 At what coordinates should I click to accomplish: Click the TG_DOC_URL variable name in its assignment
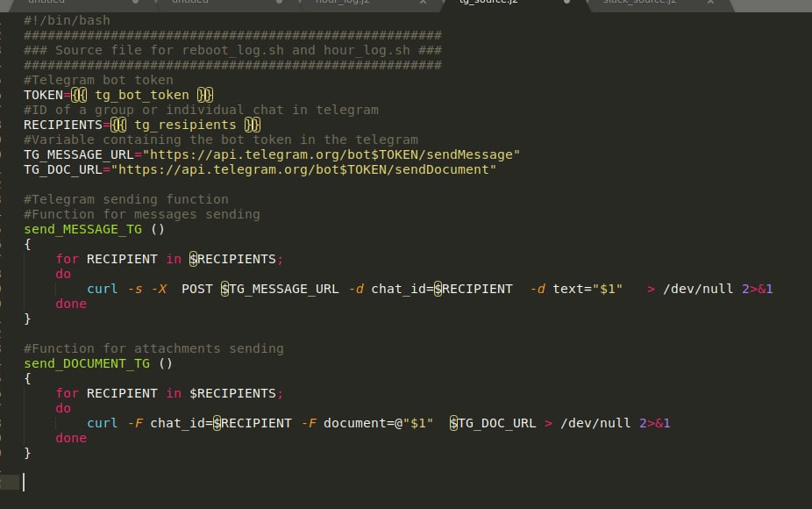coord(62,170)
